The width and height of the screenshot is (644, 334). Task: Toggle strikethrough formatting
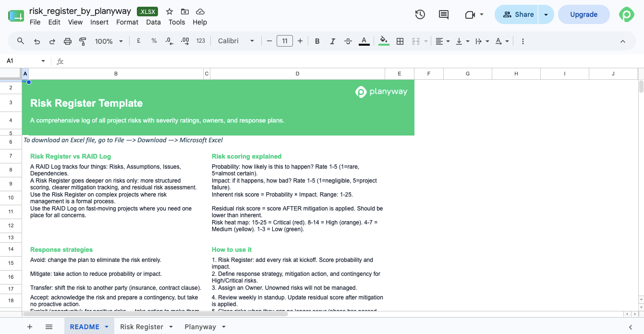[x=348, y=41]
